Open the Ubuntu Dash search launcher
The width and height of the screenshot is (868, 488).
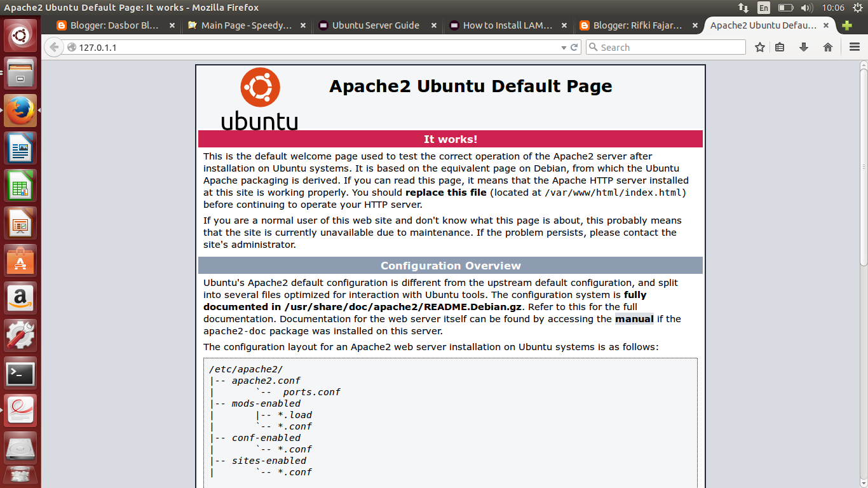point(21,36)
